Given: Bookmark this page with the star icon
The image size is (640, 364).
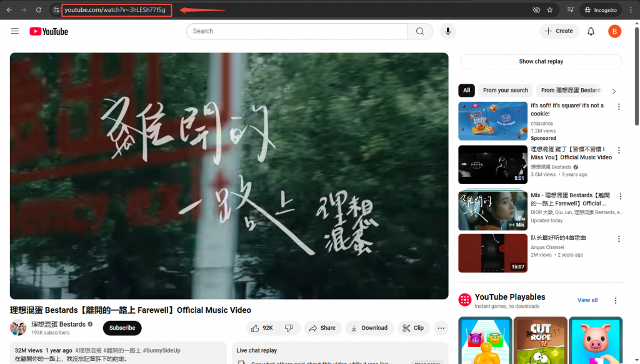Looking at the screenshot, I should tap(550, 10).
